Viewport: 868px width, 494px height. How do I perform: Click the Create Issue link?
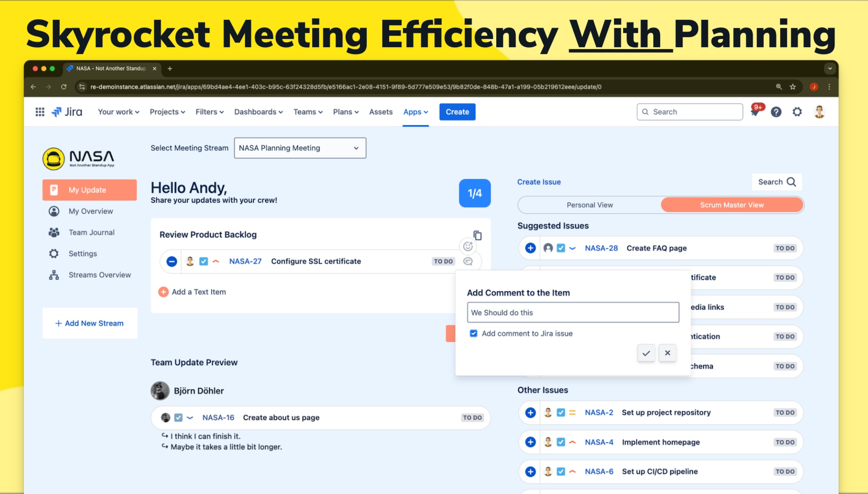pos(539,182)
